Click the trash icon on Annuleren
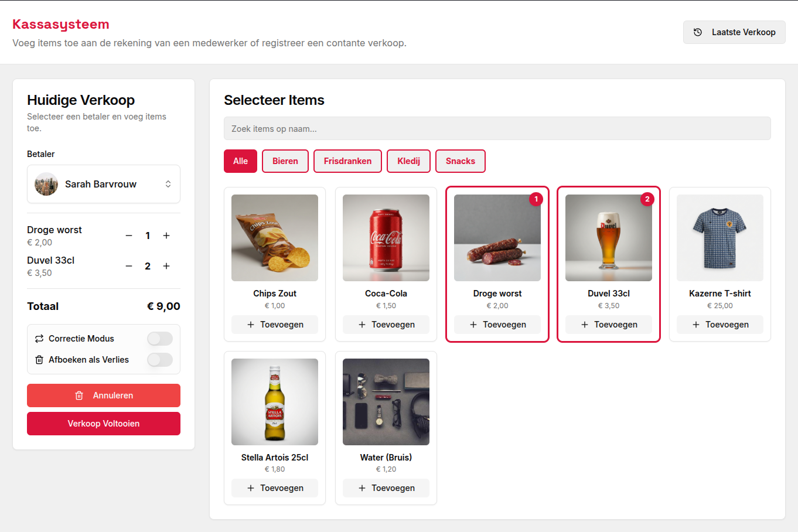798x532 pixels. pos(79,395)
